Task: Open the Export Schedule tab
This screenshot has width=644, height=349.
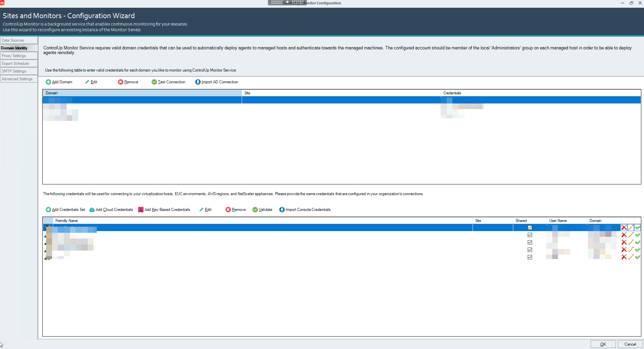Action: click(x=19, y=63)
